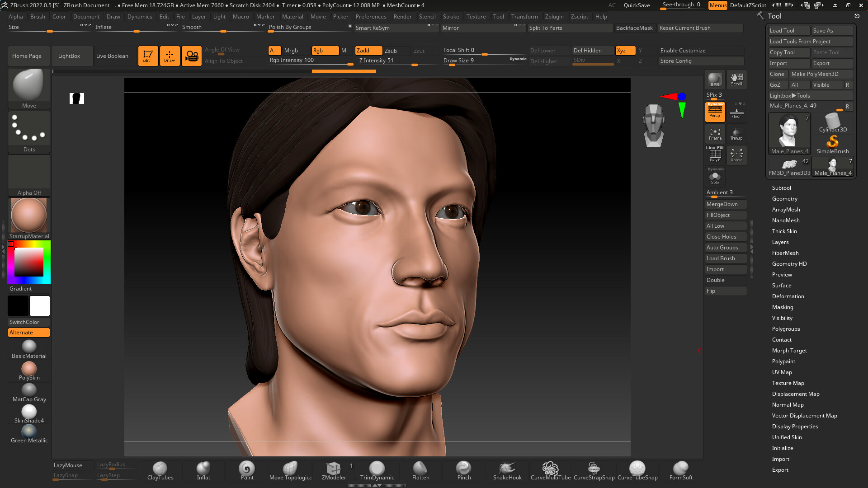Select the ClayTubes brush
The width and height of the screenshot is (868, 488).
coord(160,470)
